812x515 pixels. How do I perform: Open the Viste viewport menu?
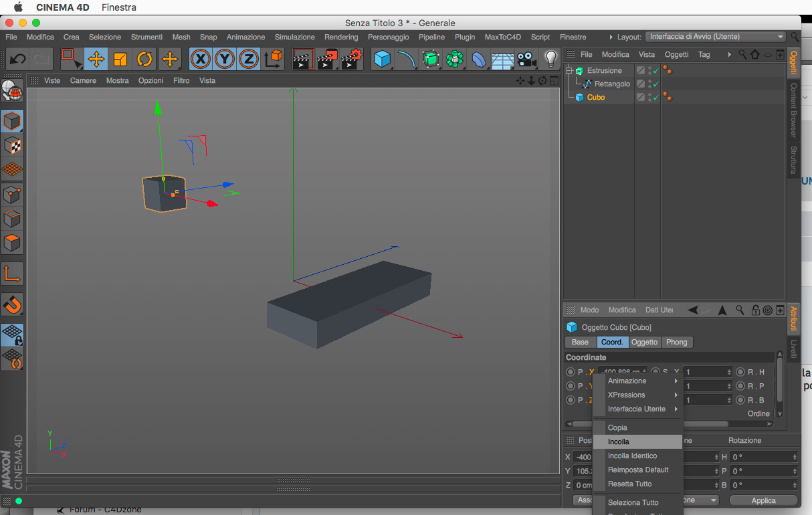point(52,80)
